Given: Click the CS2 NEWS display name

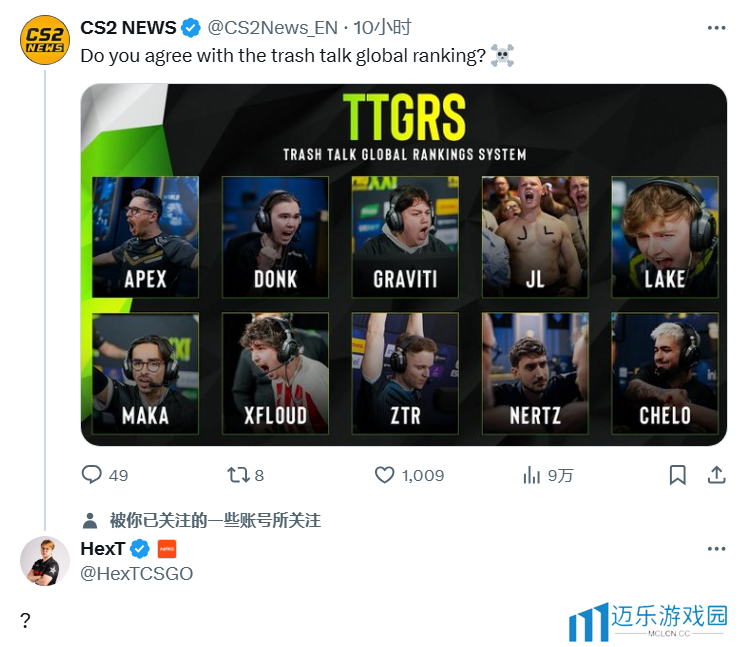Looking at the screenshot, I should click(128, 28).
